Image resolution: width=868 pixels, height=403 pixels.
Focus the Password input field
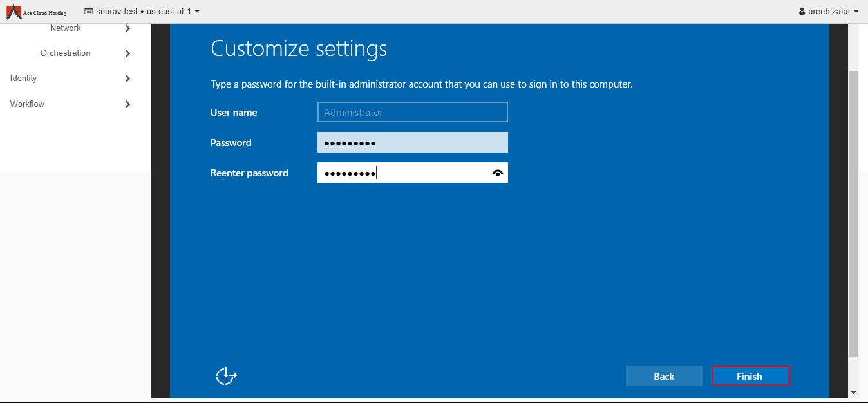coord(412,142)
